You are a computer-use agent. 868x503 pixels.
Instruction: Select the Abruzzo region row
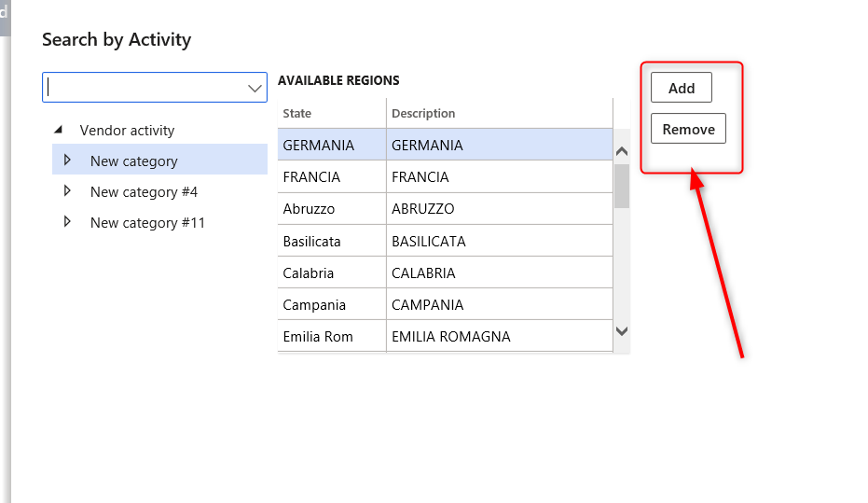click(x=309, y=209)
